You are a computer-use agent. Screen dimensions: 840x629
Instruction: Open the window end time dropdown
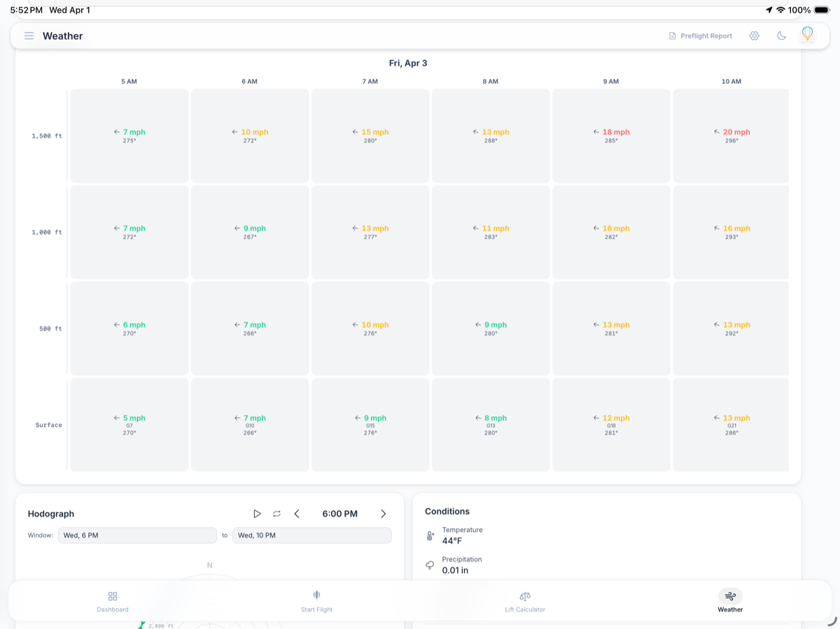coord(311,535)
